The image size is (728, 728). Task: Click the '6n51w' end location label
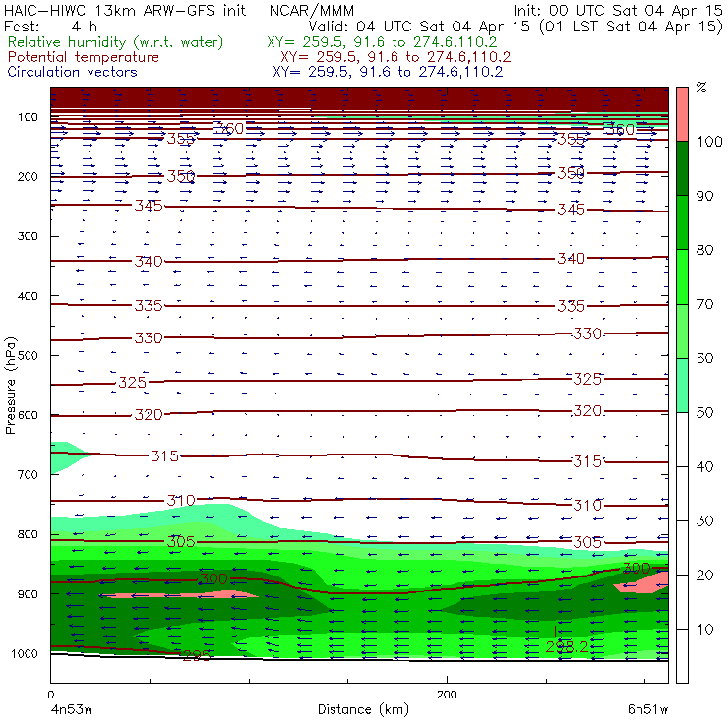[647, 709]
